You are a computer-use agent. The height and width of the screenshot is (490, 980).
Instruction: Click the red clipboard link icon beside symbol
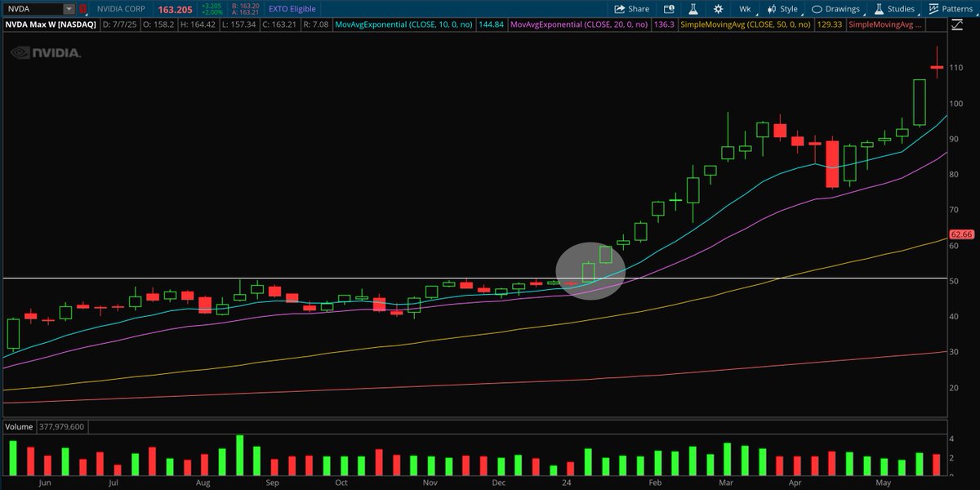(83, 9)
